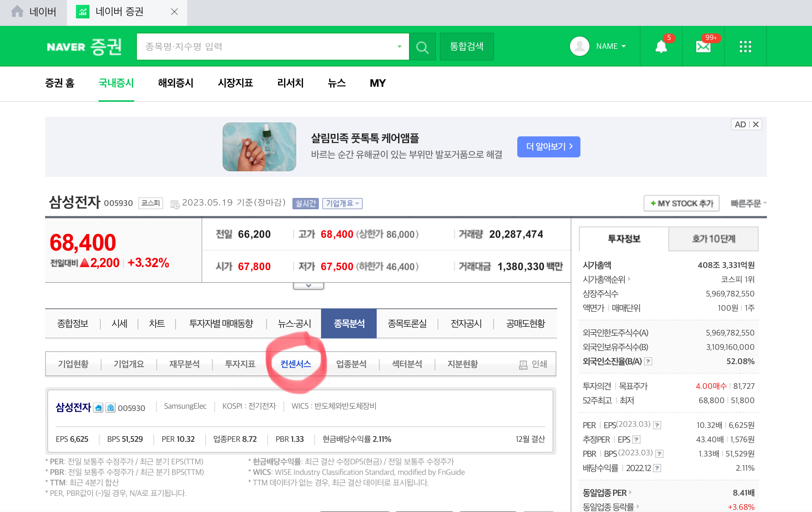Click help icon next to EPS(2023.03)
This screenshot has height=512, width=812.
pyautogui.click(x=657, y=425)
